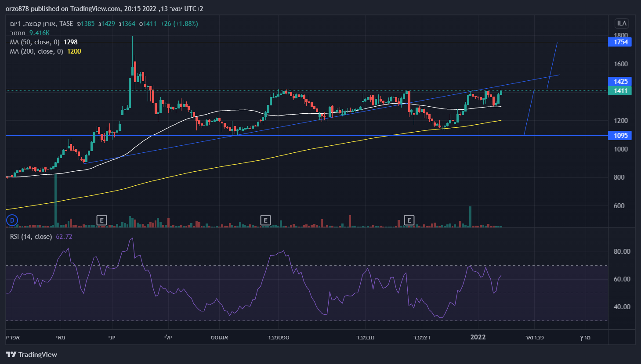Select the 1095 horizontal line price label

620,136
